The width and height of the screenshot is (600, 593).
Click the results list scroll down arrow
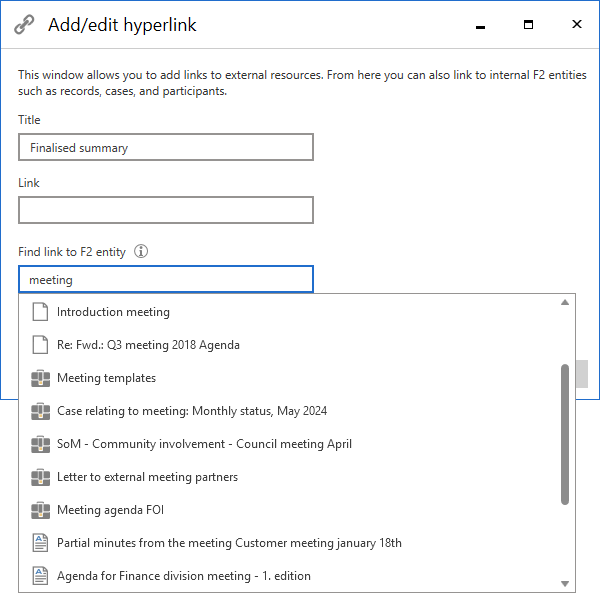click(565, 583)
